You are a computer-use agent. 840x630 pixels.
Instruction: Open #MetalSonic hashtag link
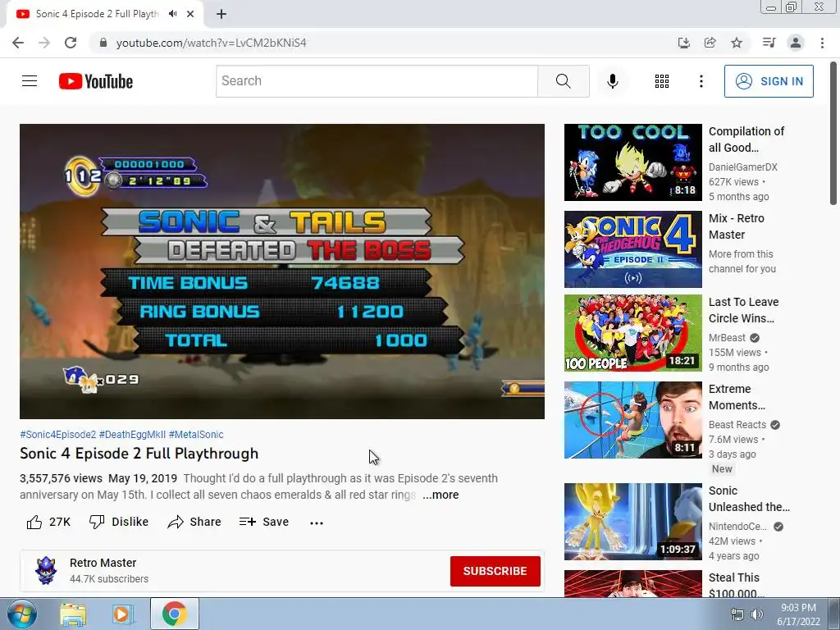(196, 435)
